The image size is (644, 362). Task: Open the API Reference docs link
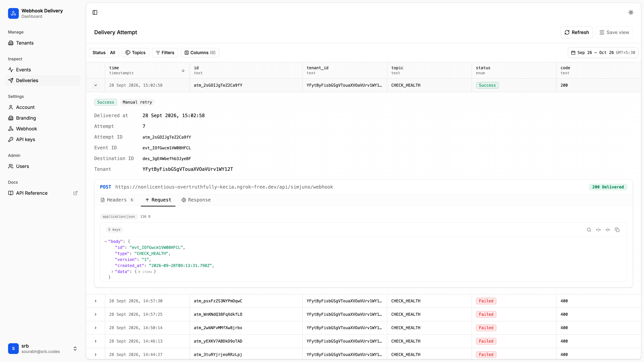click(x=43, y=193)
